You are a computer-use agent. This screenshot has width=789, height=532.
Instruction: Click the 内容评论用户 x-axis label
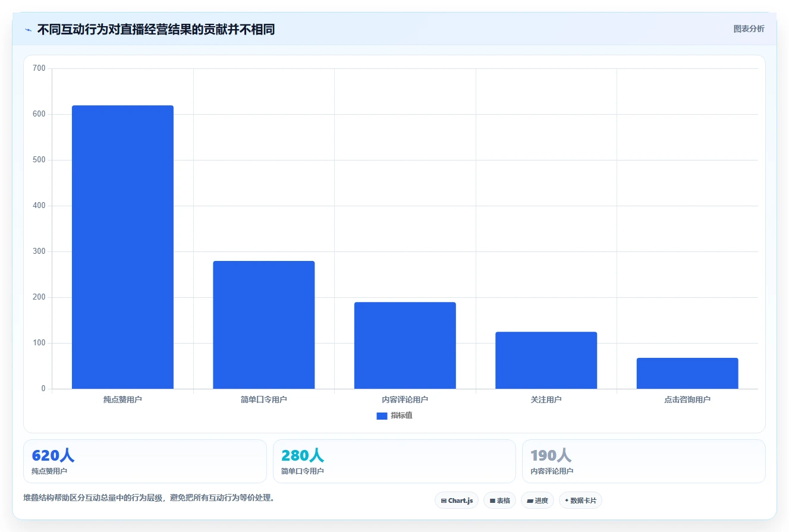point(405,399)
